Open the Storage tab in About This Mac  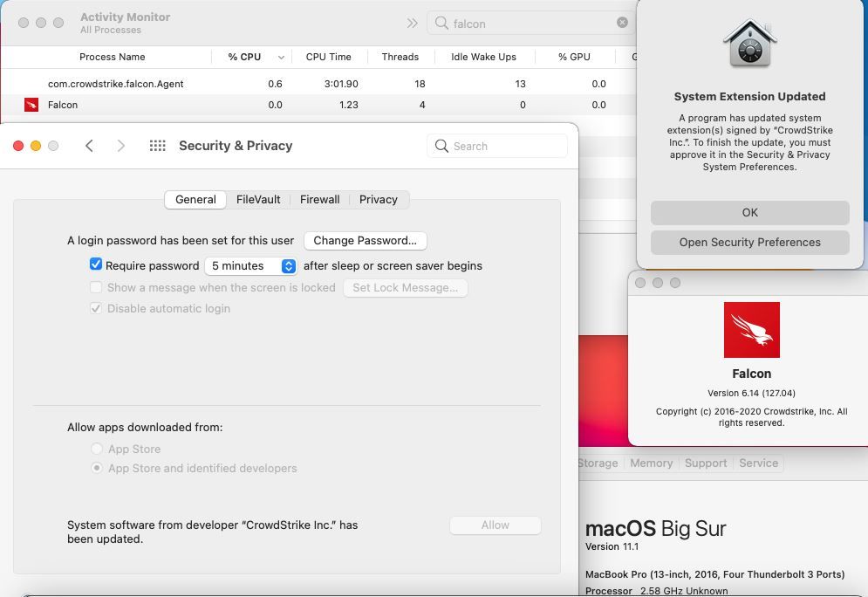[598, 463]
